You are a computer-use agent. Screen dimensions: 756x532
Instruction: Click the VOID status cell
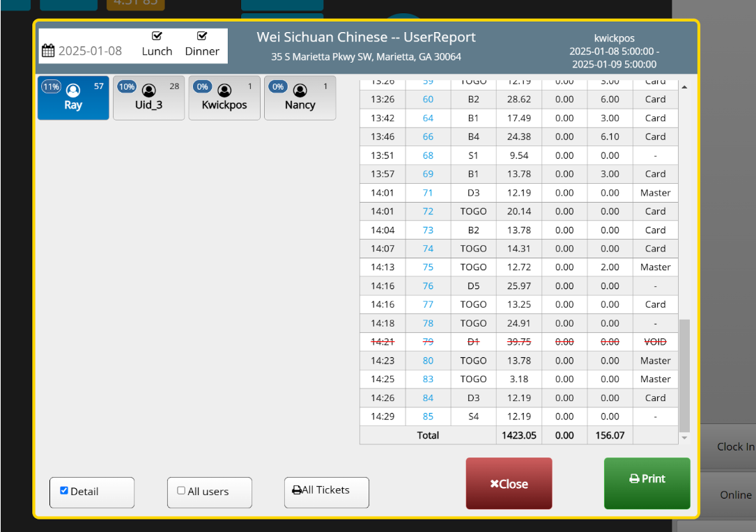coord(655,342)
